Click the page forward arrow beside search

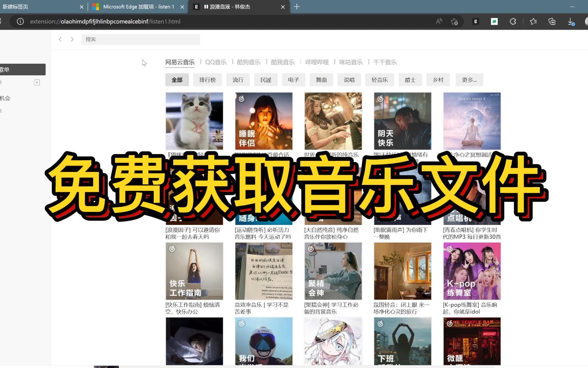(x=72, y=39)
